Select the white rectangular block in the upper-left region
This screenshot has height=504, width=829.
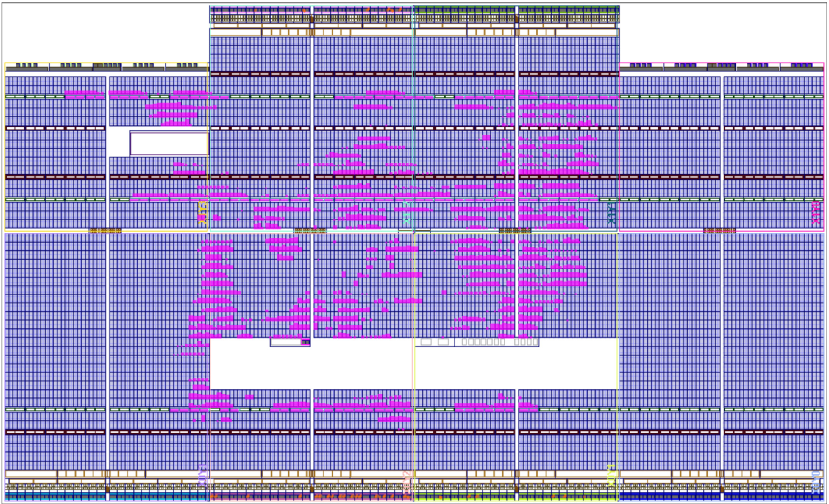coord(169,143)
